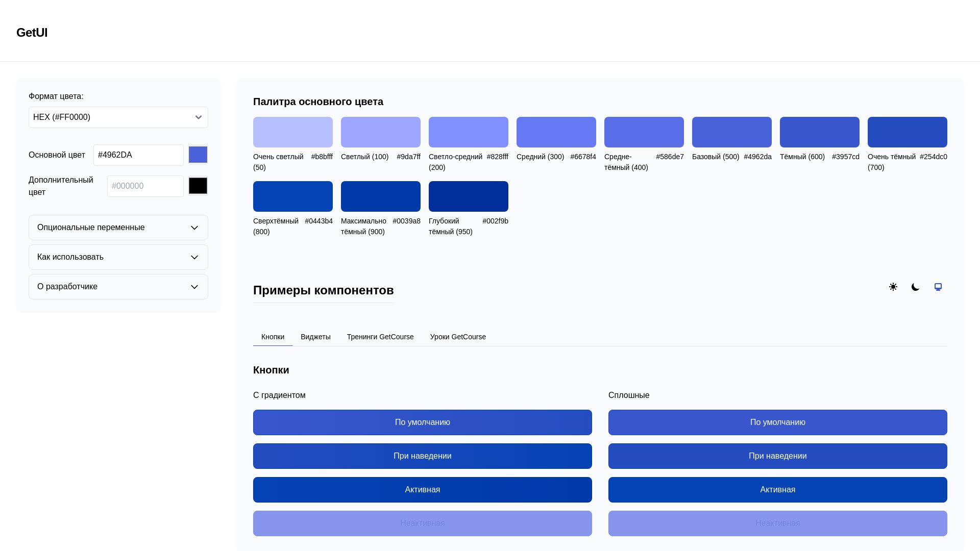Click the Палитра основного цвета heading
980x551 pixels.
318,102
